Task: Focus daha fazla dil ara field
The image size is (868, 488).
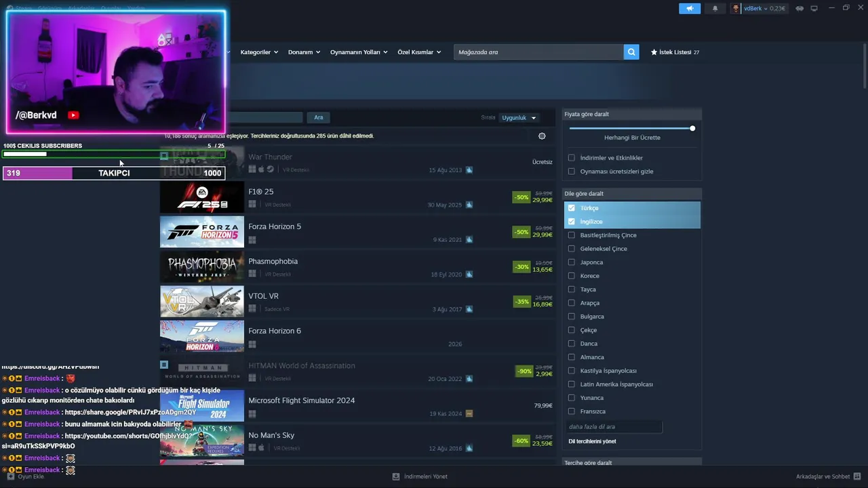Action: 614,427
